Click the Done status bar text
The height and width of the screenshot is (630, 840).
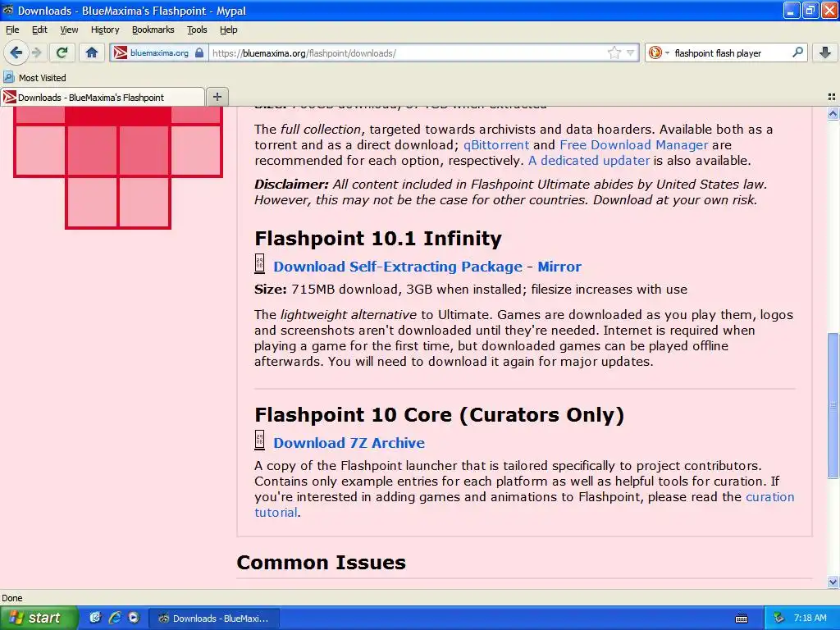12,598
